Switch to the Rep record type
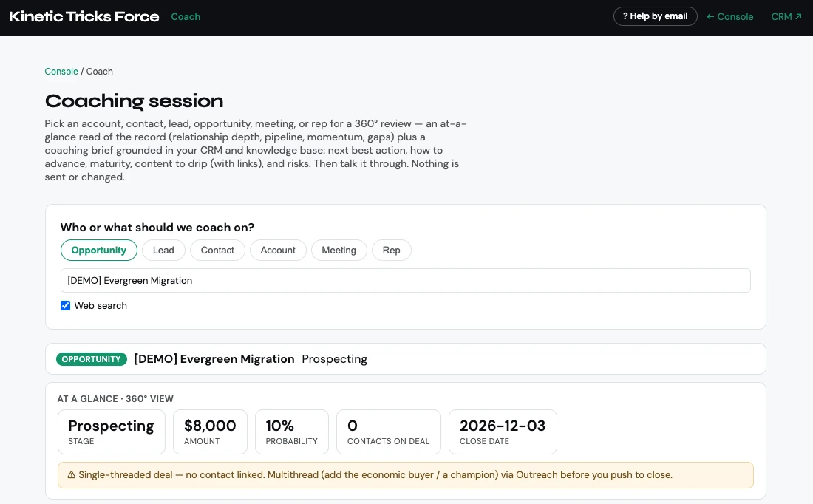The image size is (813, 504). 392,250
